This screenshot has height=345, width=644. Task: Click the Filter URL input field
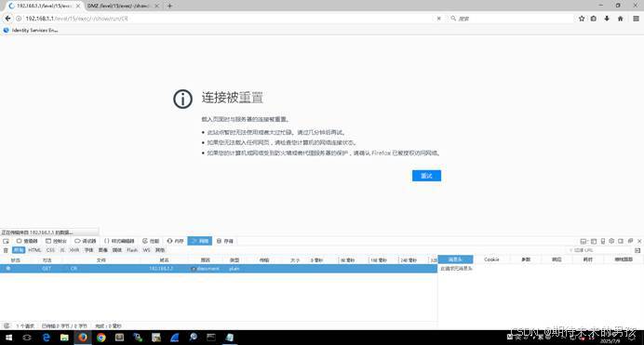click(598, 250)
